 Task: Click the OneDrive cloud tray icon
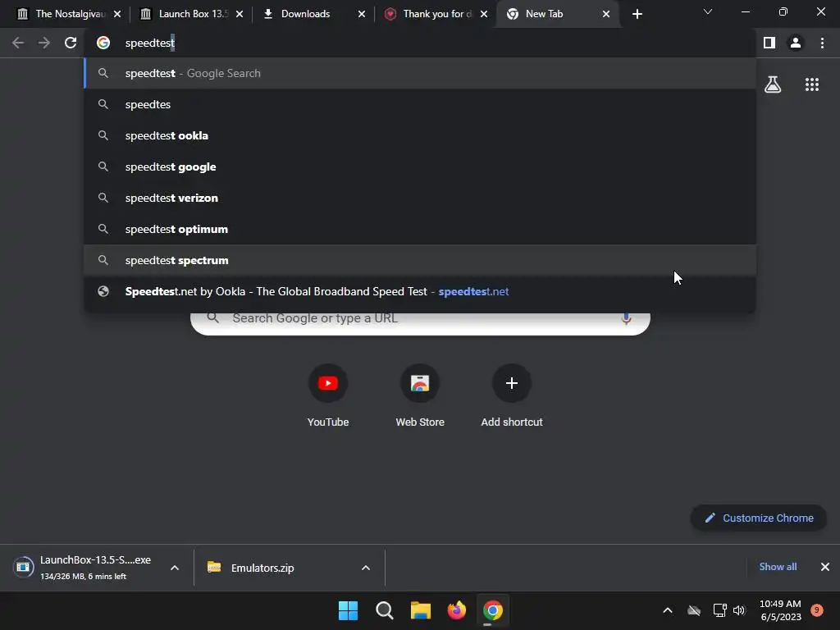point(694,610)
